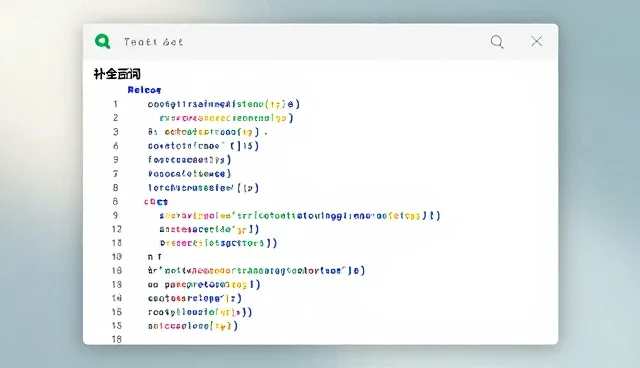640x368 pixels.
Task: Click code line numbered 1
Action: [224, 104]
